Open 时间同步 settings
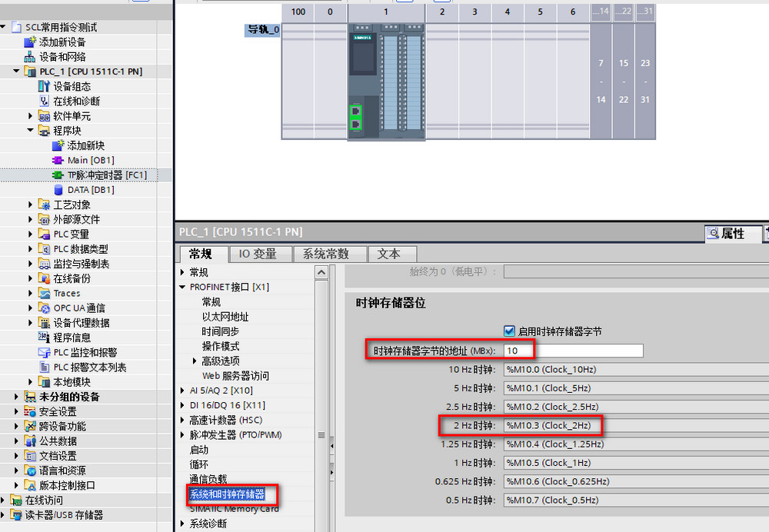 click(x=220, y=331)
